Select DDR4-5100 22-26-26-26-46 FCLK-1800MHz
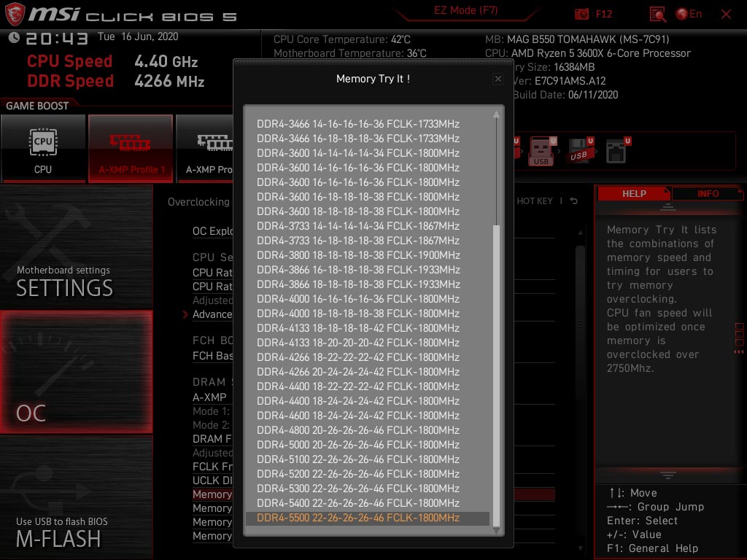Screen dimensions: 747x560 (357, 459)
